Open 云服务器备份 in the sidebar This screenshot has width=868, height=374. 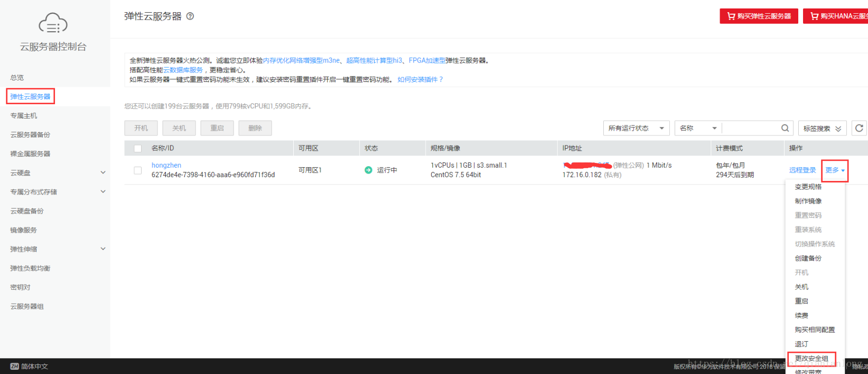click(x=30, y=134)
